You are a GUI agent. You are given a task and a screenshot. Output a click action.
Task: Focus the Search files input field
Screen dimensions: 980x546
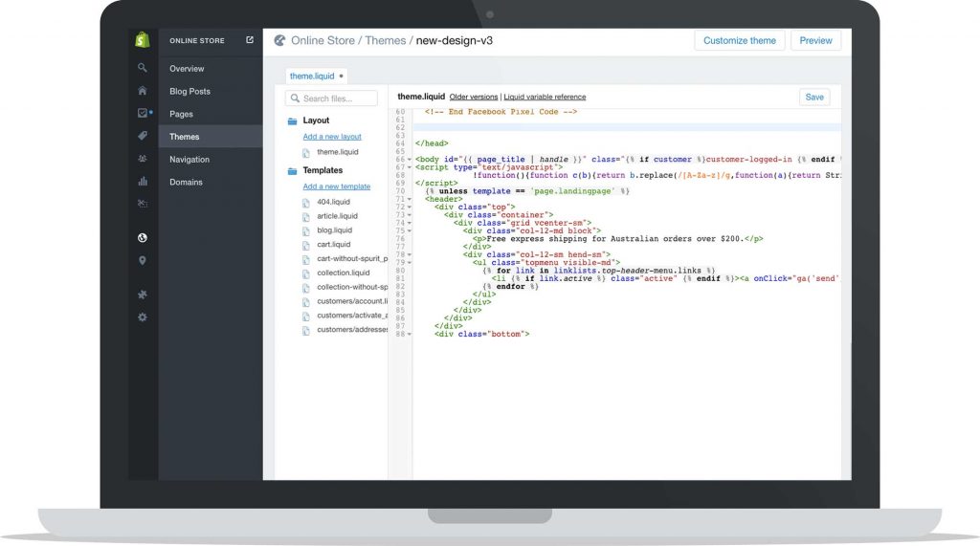(x=331, y=98)
